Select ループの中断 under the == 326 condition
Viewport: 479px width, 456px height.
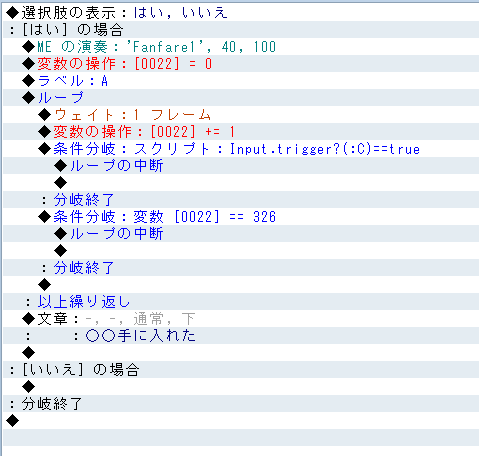[x=241, y=234]
